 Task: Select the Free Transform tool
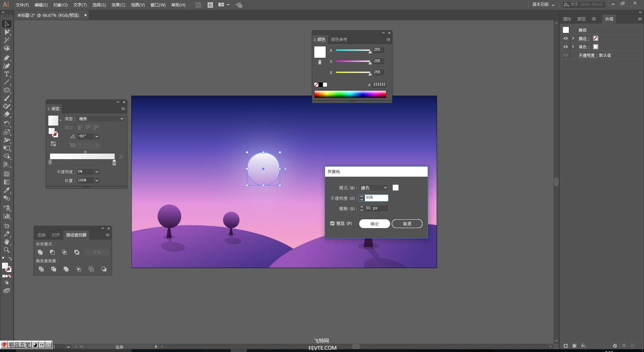(x=7, y=148)
